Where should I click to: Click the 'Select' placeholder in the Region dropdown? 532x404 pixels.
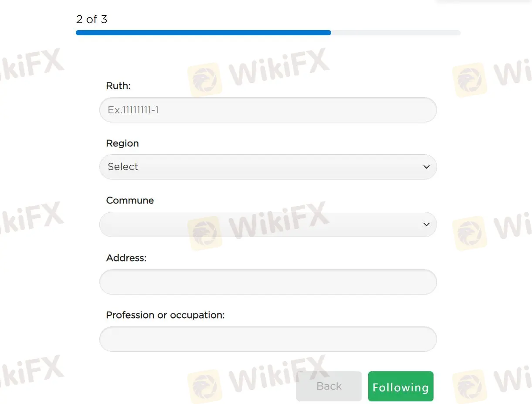click(x=122, y=166)
